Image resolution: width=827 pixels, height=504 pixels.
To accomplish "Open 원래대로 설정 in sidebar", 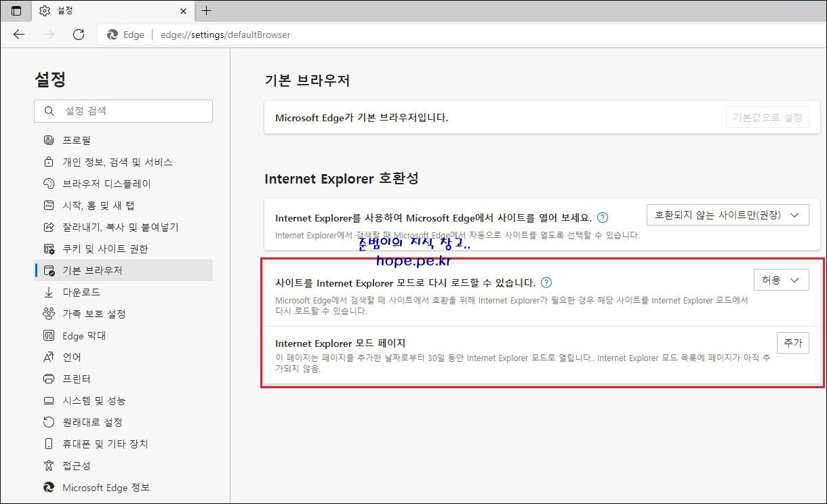I will 123,422.
